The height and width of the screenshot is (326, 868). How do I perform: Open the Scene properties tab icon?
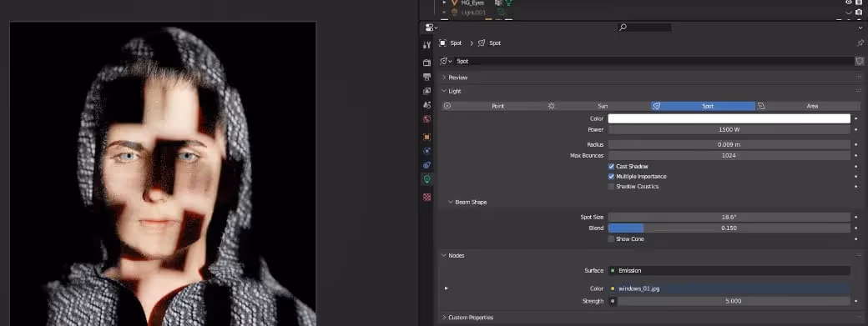click(x=426, y=105)
